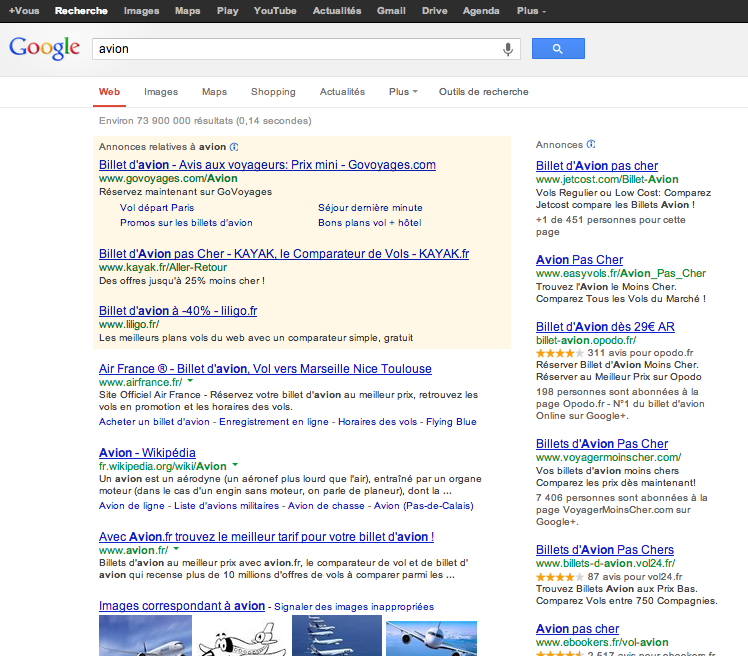Open the first airliner image thumbnail
748x656 pixels.
[145, 635]
